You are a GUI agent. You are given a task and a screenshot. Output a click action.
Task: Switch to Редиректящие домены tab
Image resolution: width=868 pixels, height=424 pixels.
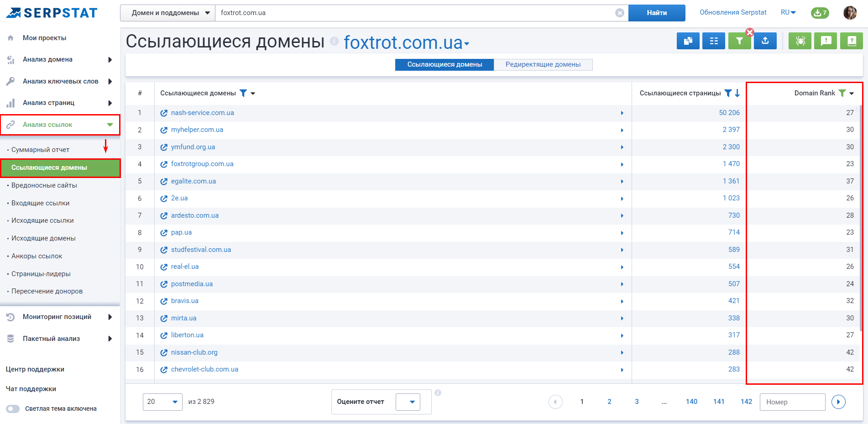point(543,64)
